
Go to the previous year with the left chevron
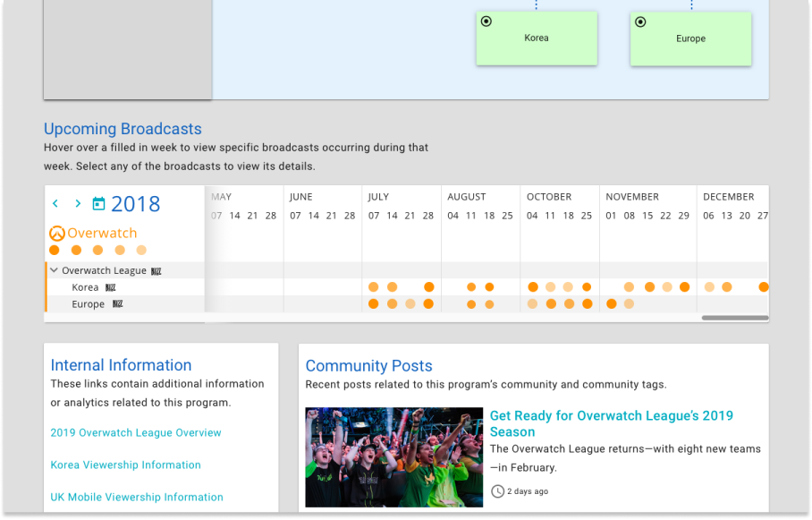[55, 203]
